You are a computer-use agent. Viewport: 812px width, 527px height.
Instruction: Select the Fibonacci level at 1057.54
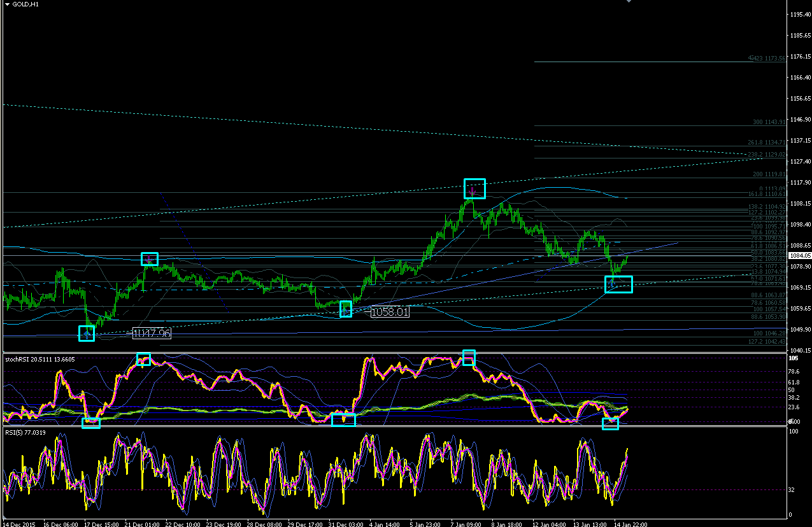pyautogui.click(x=769, y=309)
